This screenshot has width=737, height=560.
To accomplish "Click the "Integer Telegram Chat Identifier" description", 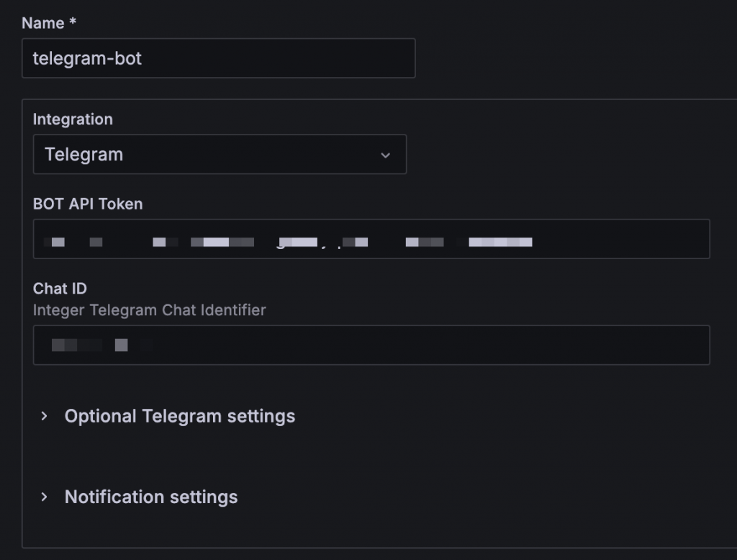I will click(x=149, y=310).
